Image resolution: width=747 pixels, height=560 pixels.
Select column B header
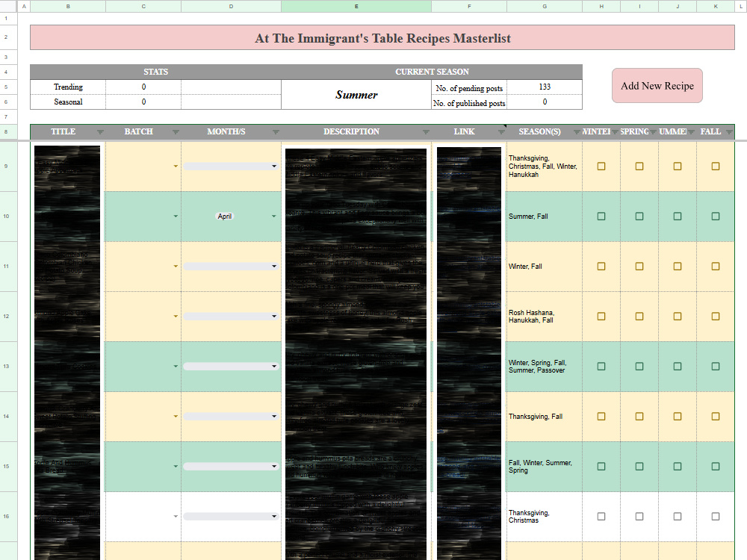coord(68,6)
